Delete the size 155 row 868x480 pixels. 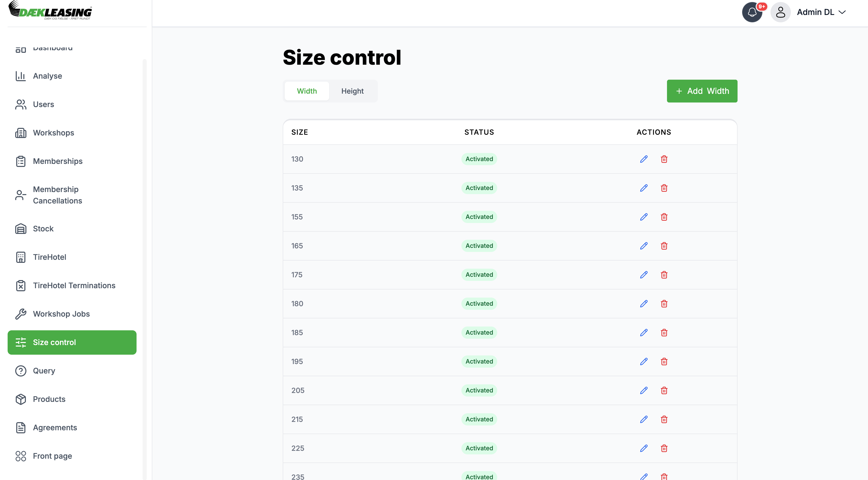(x=664, y=217)
